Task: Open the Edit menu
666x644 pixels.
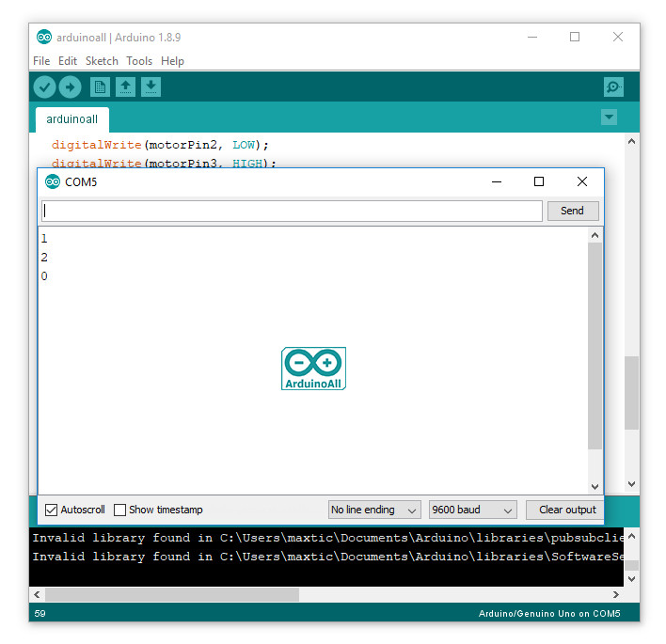Action: (68, 61)
